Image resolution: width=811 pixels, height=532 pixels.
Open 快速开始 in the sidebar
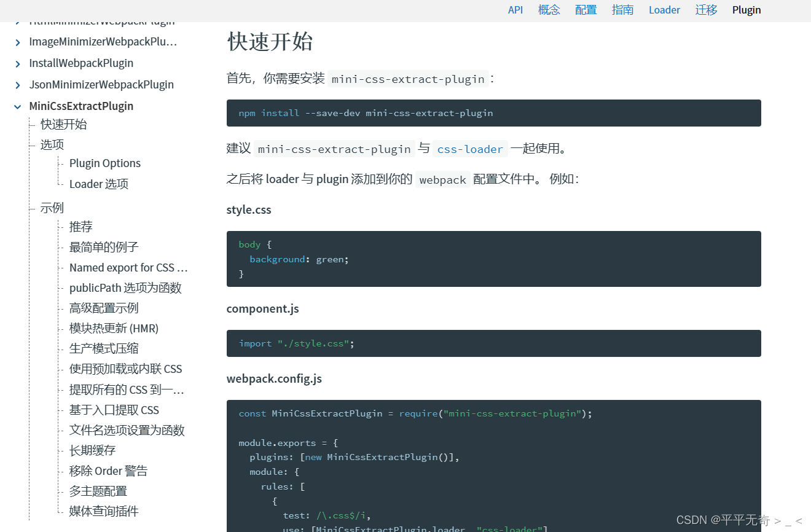coord(62,124)
